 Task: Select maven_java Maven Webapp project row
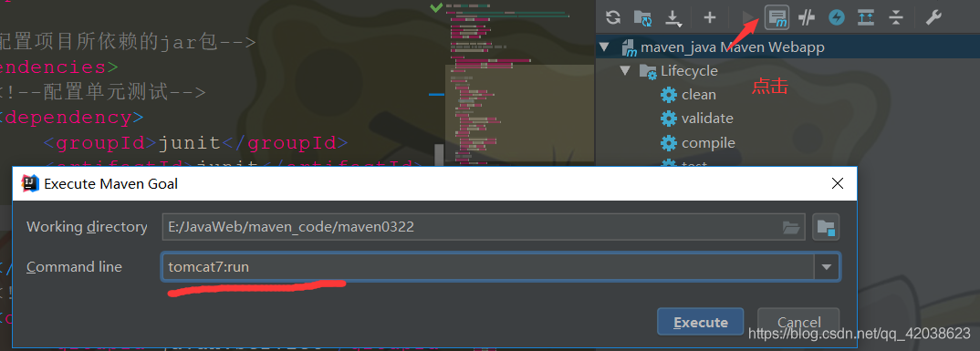tap(787, 46)
